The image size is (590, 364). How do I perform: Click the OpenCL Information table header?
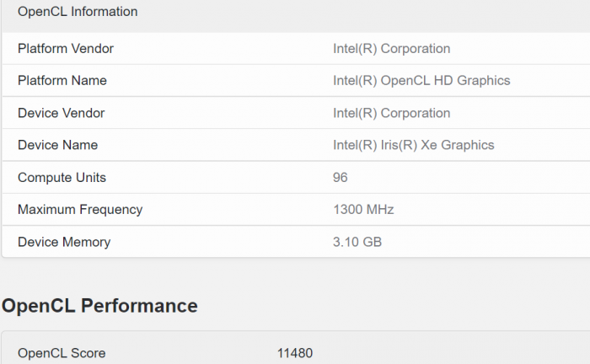(78, 12)
